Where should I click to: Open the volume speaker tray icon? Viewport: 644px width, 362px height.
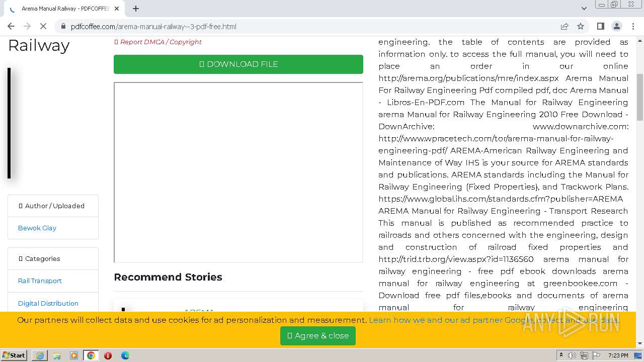[572, 355]
